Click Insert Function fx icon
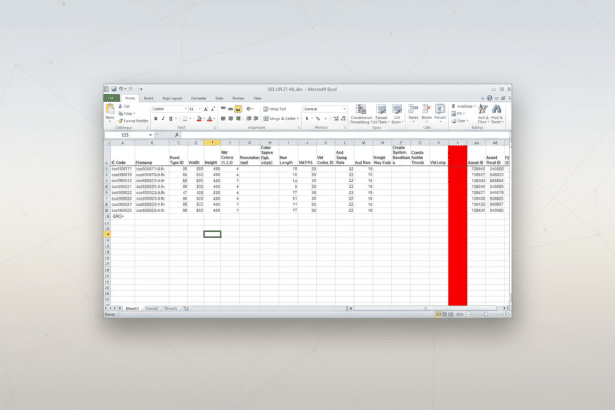This screenshot has height=410, width=615. point(176,135)
